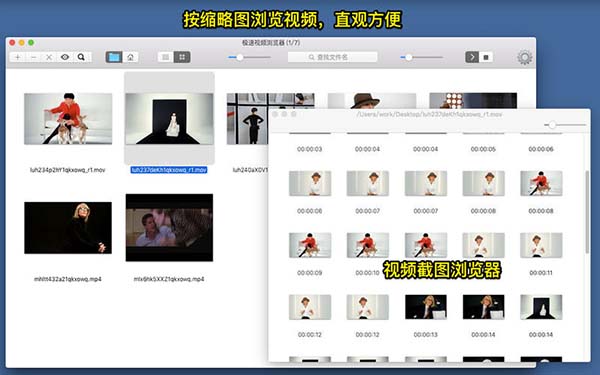Click the play arrow button
Screen dimensions: 600x375
pyautogui.click(x=472, y=57)
